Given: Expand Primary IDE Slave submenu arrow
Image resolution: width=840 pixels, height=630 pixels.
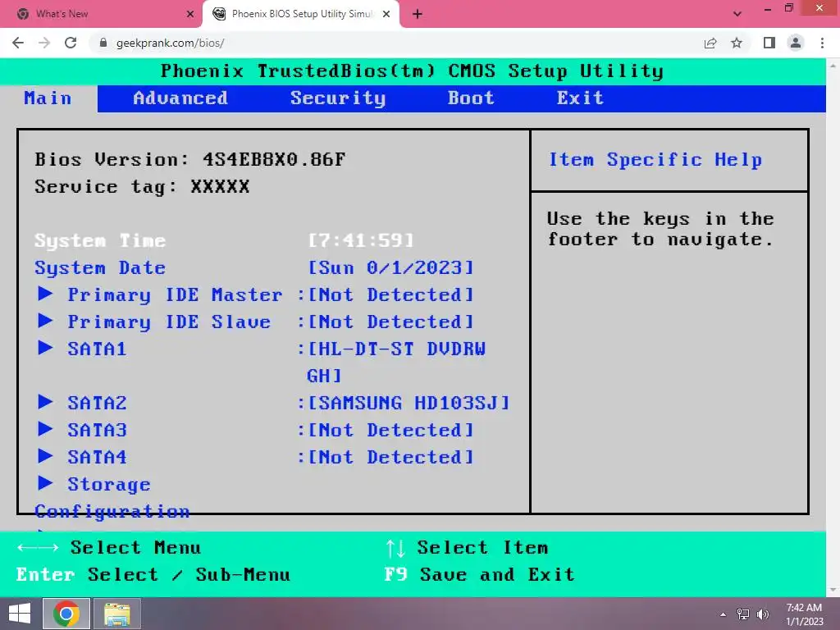Looking at the screenshot, I should (x=46, y=321).
